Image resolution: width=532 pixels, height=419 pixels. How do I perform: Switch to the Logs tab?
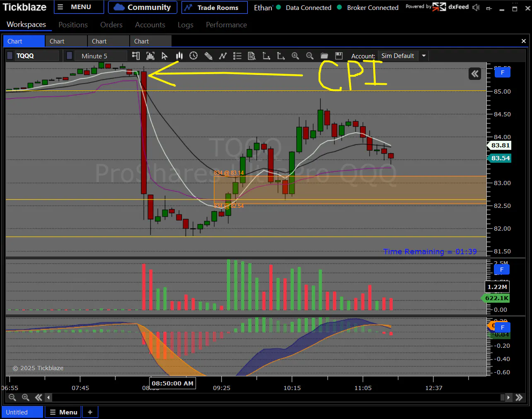(x=186, y=24)
